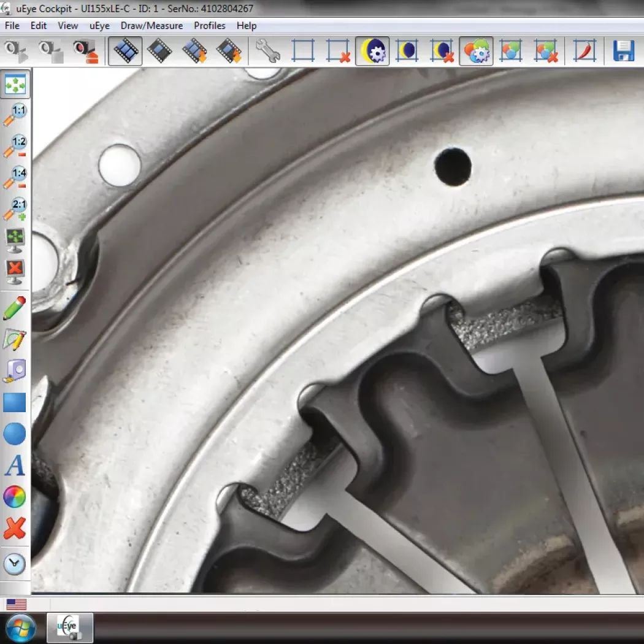
Task: Click the Windows Start button
Action: coord(21,628)
